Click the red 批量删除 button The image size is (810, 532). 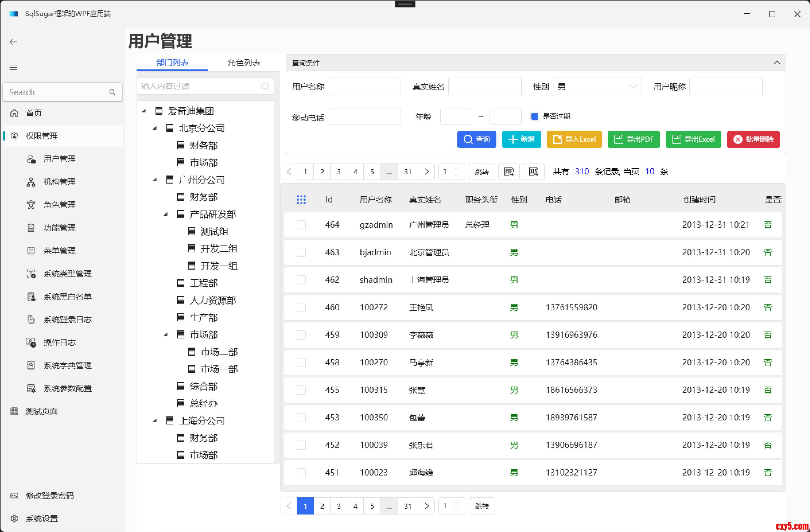[x=753, y=139]
